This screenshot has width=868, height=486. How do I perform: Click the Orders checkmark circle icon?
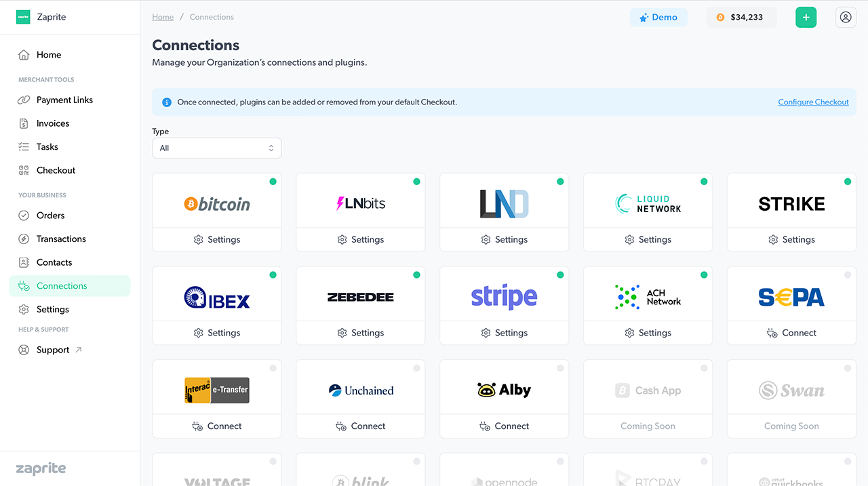point(24,216)
